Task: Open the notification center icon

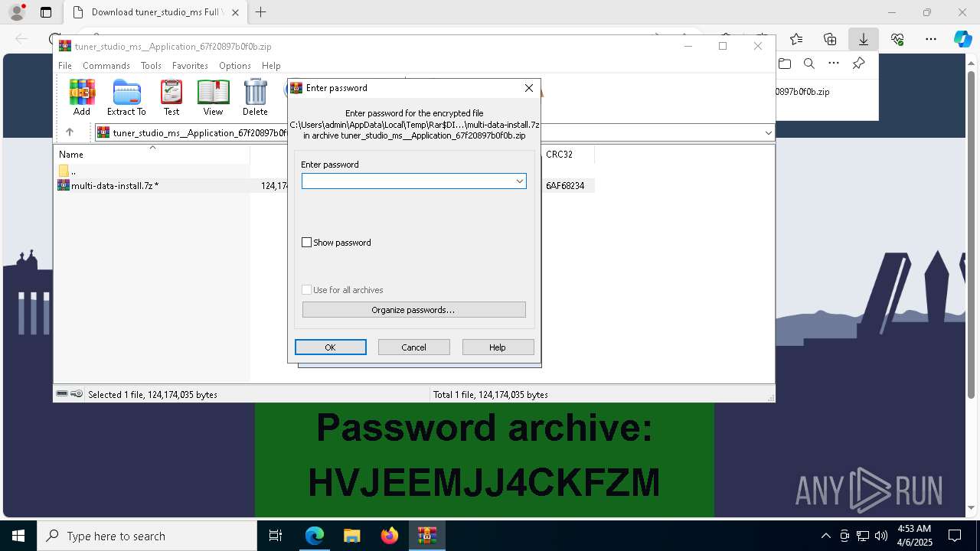Action: [955, 536]
